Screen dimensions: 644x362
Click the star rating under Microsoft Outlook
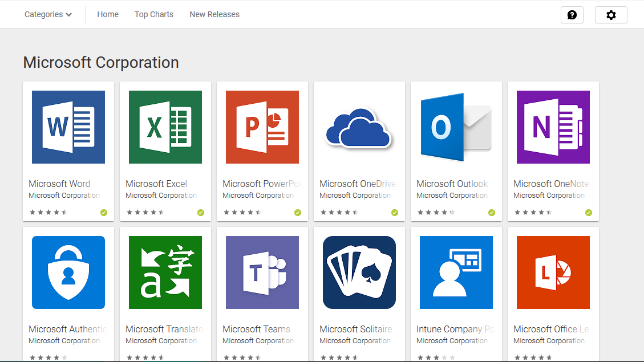[436, 212]
